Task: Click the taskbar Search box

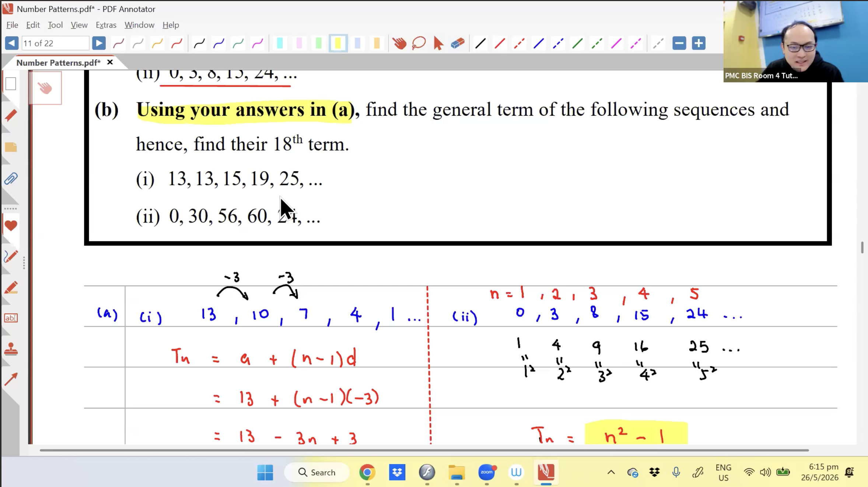Action: [317, 472]
